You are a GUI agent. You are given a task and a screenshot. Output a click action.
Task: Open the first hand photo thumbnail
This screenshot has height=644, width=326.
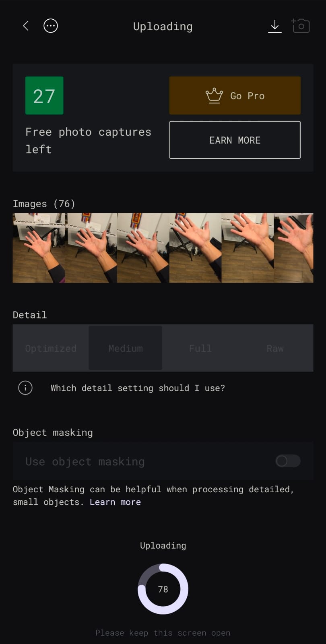39,248
